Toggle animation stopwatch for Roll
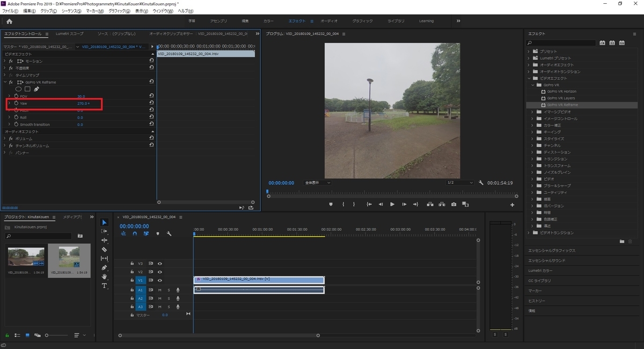The height and width of the screenshot is (349, 644). [16, 117]
